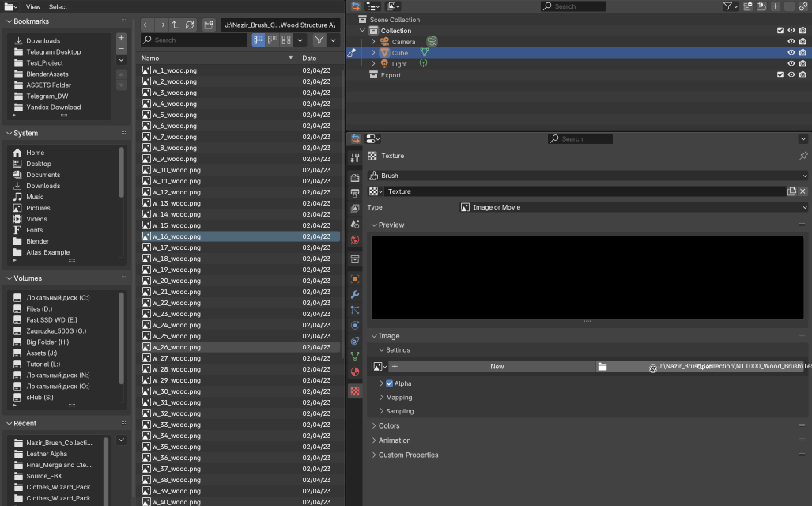Open the Material properties tab
The image size is (812, 506).
pyautogui.click(x=355, y=372)
